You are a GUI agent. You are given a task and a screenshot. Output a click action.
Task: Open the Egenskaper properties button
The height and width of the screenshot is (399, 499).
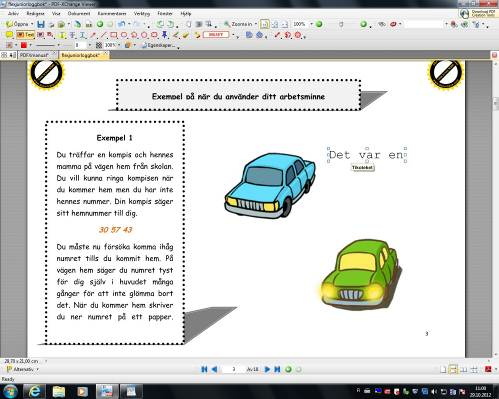point(158,45)
